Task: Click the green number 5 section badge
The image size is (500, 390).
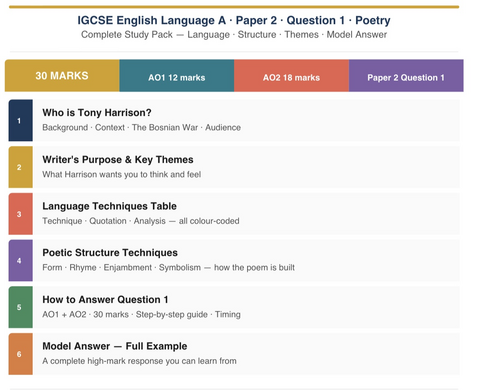Action: pos(20,307)
